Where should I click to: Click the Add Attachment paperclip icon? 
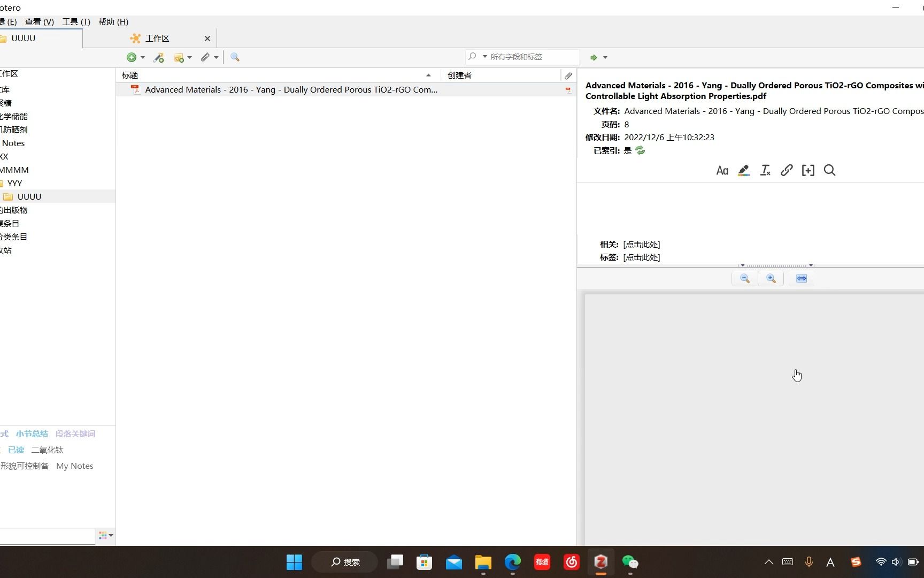pyautogui.click(x=205, y=57)
